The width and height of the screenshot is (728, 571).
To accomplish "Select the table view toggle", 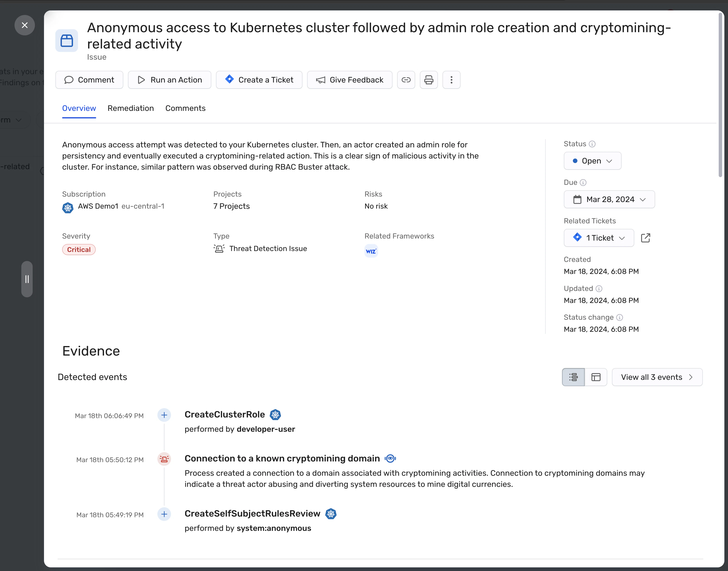I will click(596, 377).
